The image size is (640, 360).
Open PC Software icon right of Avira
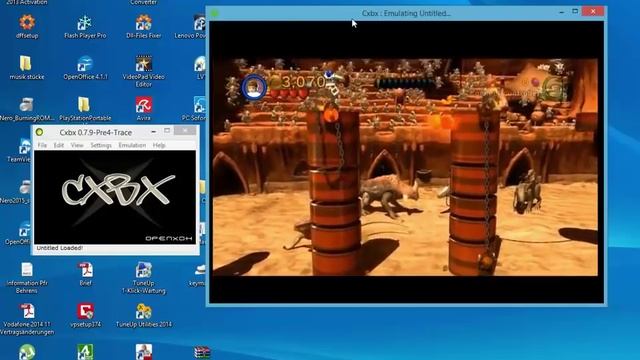(x=196, y=109)
